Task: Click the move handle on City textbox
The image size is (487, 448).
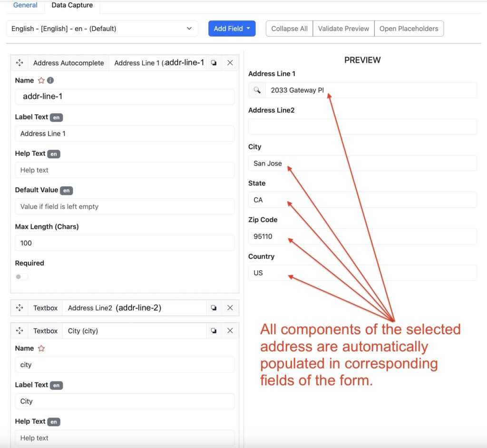Action: [19, 331]
